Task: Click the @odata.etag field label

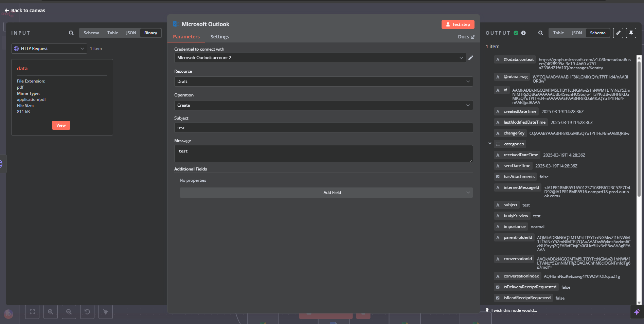Action: click(515, 77)
